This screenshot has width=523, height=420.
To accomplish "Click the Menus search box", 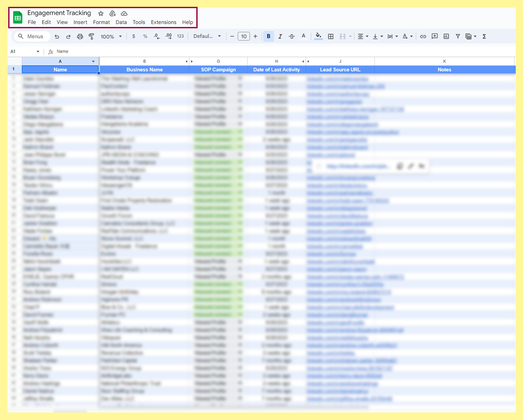I will [31, 36].
